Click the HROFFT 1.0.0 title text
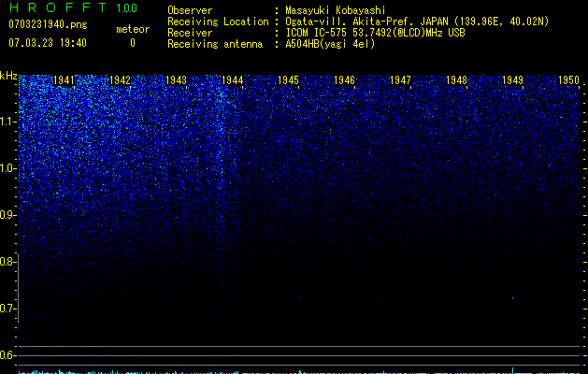588x374 pixels. (x=73, y=7)
